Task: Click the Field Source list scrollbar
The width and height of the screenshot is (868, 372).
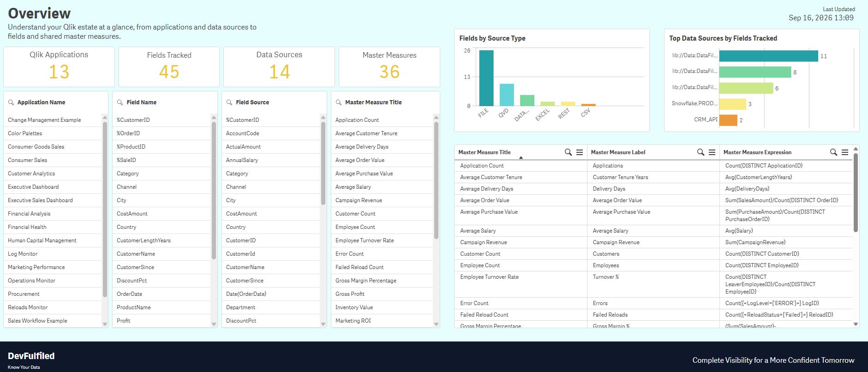Action: point(323,163)
